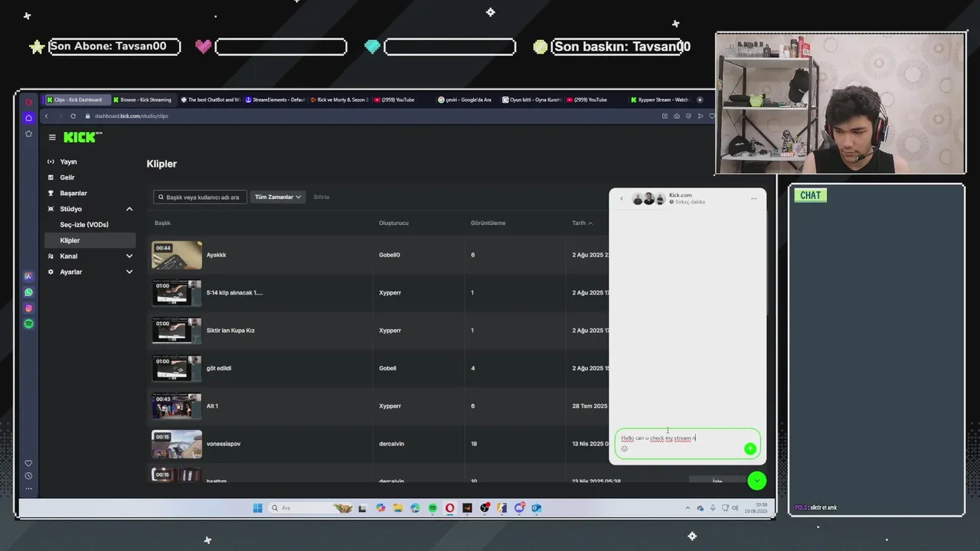Open the Tüm Zamanlar time filter dropdown
This screenshot has width=980, height=551.
pyautogui.click(x=277, y=197)
